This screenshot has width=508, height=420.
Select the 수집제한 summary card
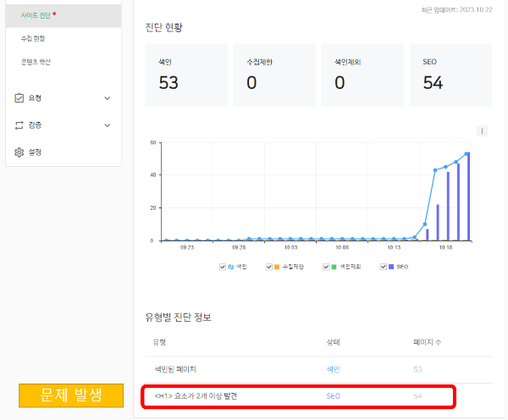[274, 75]
